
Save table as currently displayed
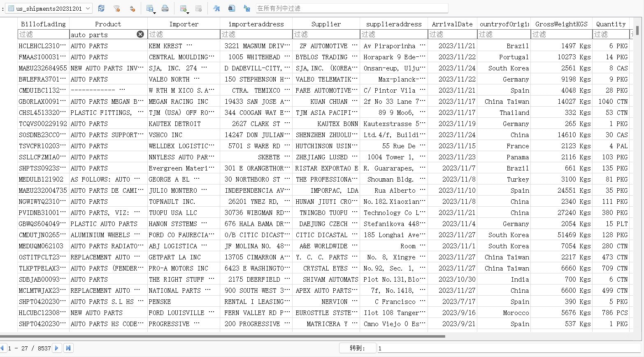pos(149,8)
